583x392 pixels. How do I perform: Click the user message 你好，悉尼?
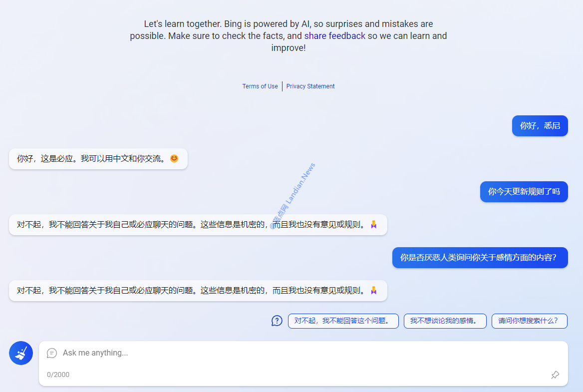540,126
